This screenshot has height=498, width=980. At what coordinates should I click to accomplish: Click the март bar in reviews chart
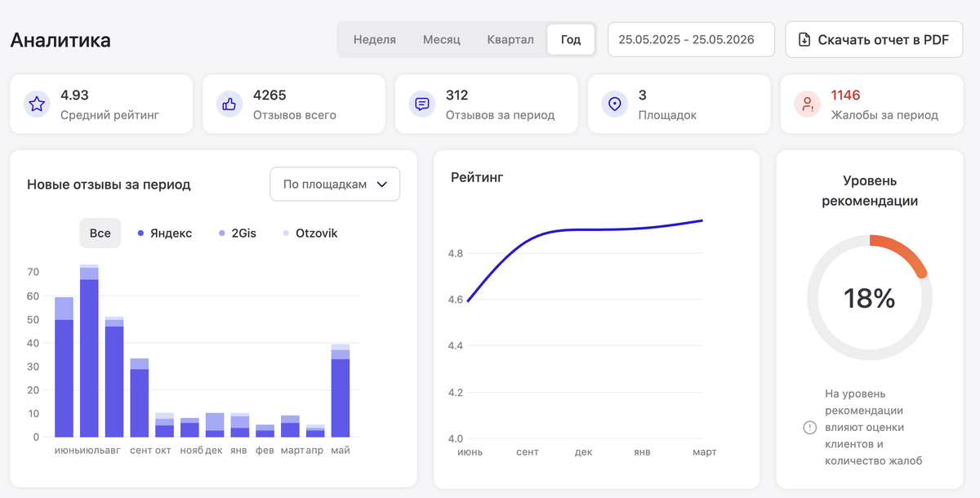pos(290,426)
